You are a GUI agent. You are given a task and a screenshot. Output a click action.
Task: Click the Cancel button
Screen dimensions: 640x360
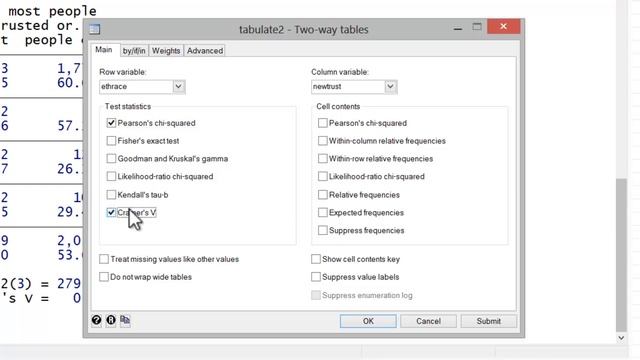point(428,321)
